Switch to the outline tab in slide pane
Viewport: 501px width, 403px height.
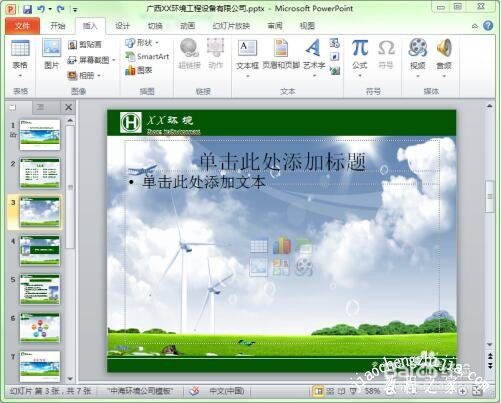click(40, 107)
